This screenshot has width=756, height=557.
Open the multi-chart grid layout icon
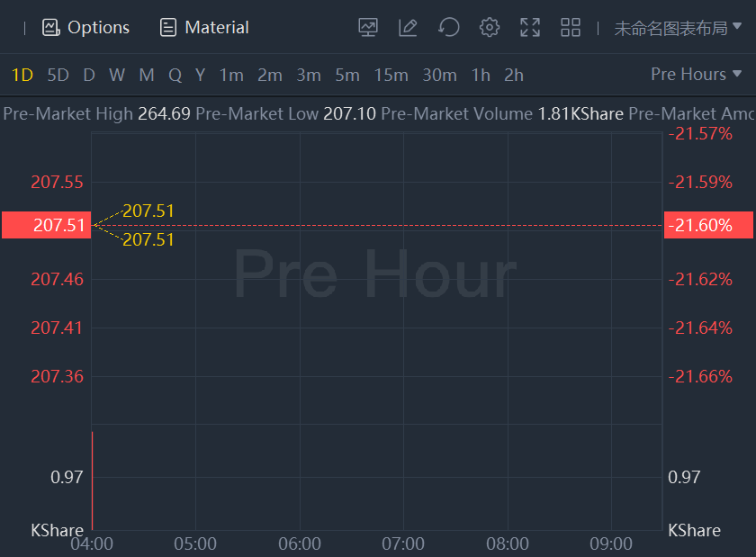point(571,28)
